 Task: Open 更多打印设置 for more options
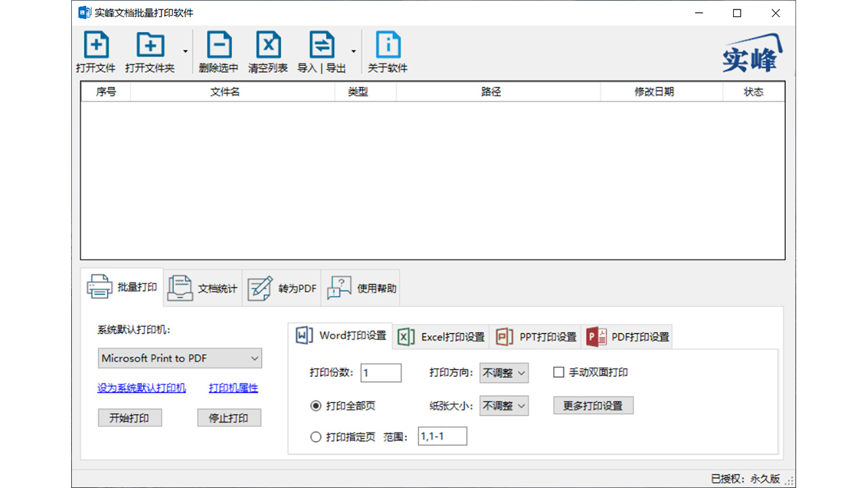(593, 405)
